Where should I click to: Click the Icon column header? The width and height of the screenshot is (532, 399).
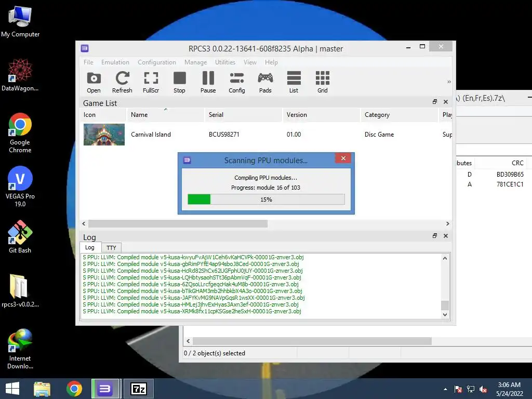[103, 115]
